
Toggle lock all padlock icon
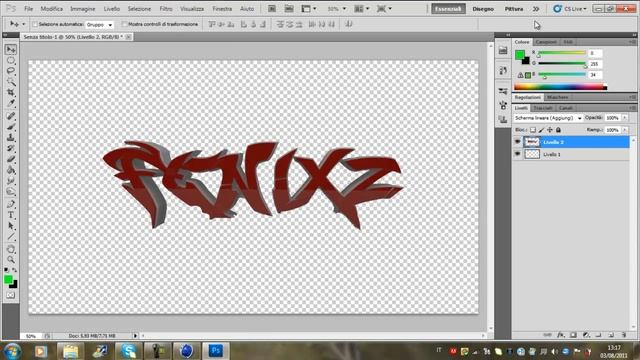tap(558, 130)
